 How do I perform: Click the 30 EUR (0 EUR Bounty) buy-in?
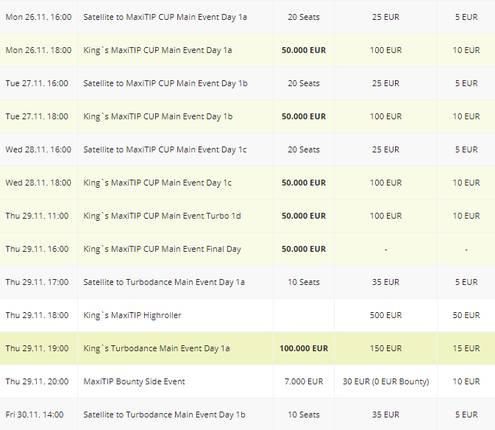pos(386,381)
